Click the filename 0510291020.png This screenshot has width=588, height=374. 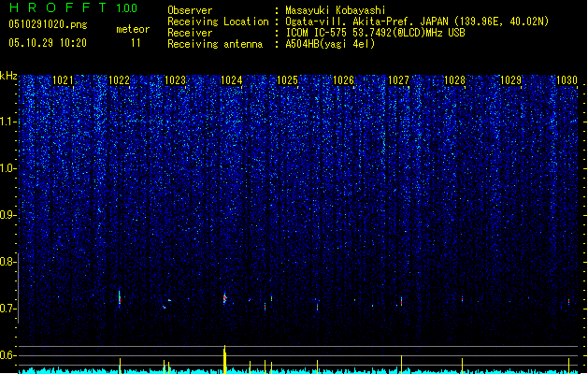click(48, 24)
